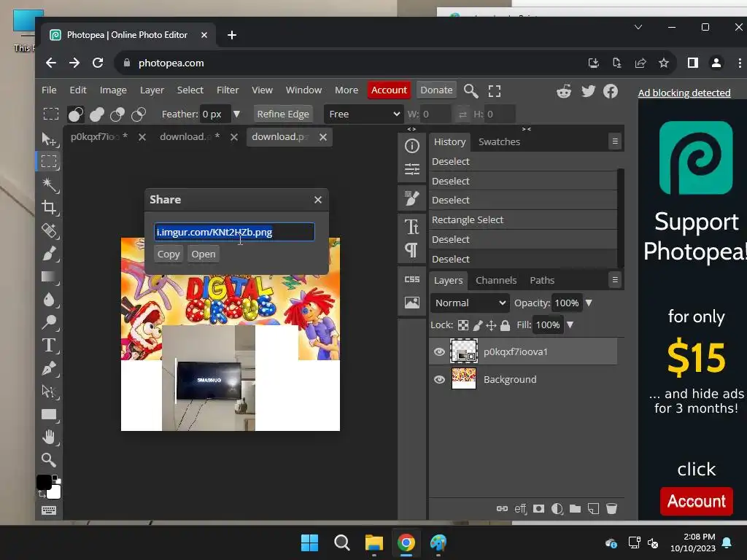Select the Gradient tool

(49, 276)
